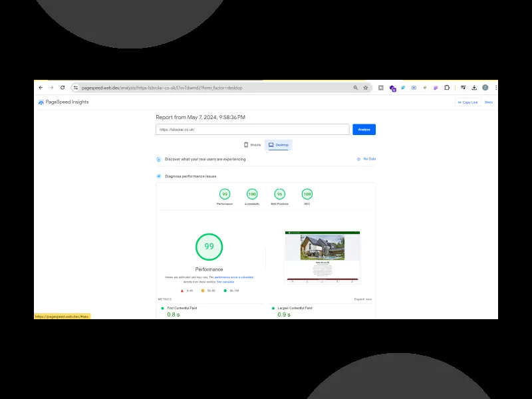This screenshot has width=532, height=399.
Task: Open the Chrome profile avatar
Action: click(485, 88)
